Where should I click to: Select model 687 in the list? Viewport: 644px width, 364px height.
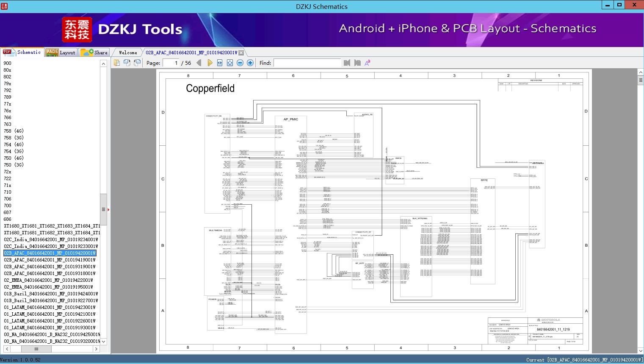[8, 212]
